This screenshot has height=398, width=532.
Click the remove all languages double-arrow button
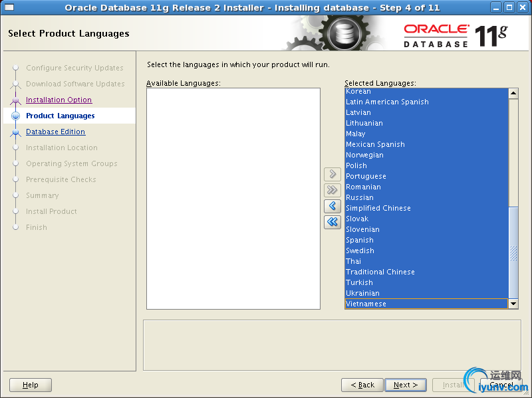pos(332,222)
